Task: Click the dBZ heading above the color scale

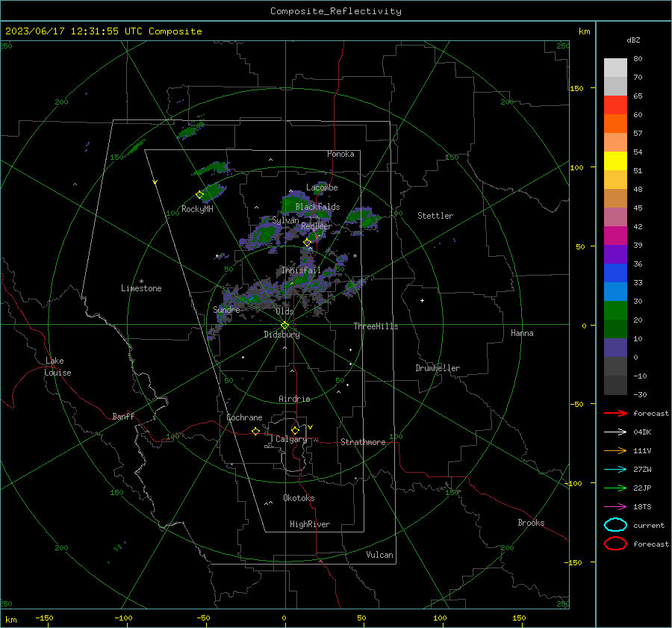Action: 633,40
